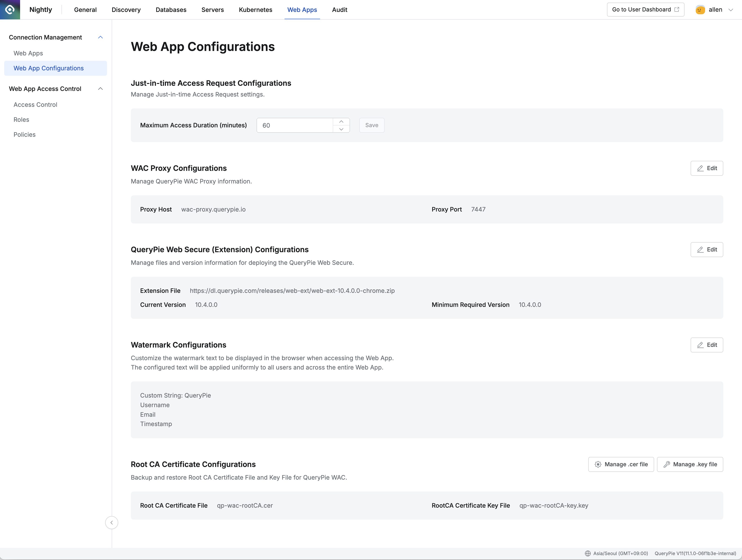Increase access duration with the up stepper arrow
This screenshot has width=742, height=560.
341,121
